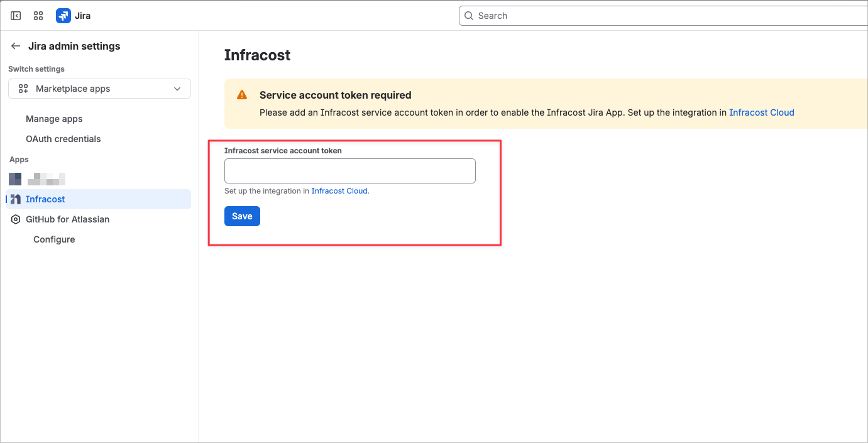Open Infracost Cloud link below token field

coord(339,191)
